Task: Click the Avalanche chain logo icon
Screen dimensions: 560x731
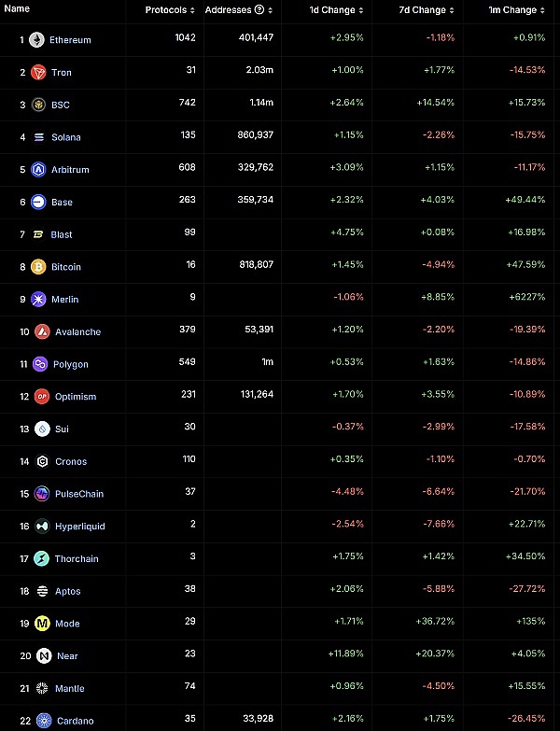Action: coord(42,331)
